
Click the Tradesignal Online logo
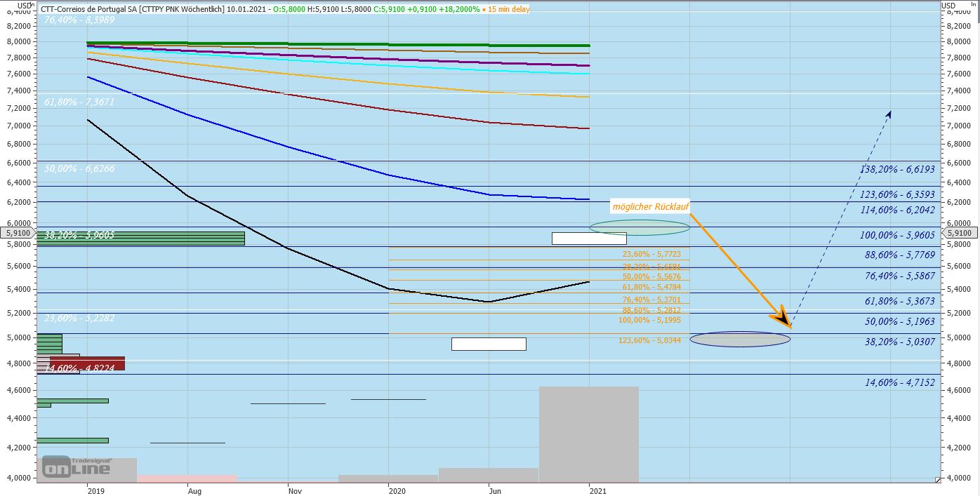pyautogui.click(x=77, y=467)
